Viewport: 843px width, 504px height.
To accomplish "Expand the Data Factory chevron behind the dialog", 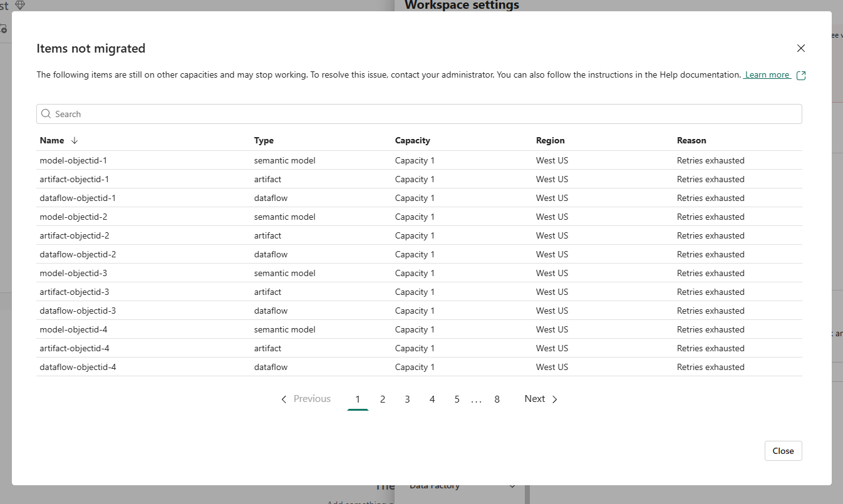I will [x=512, y=486].
